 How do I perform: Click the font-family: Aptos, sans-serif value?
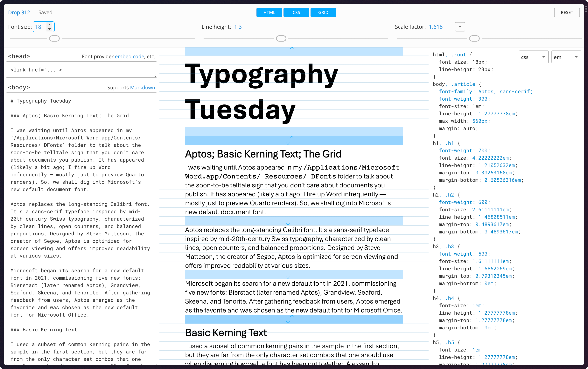pyautogui.click(x=486, y=91)
